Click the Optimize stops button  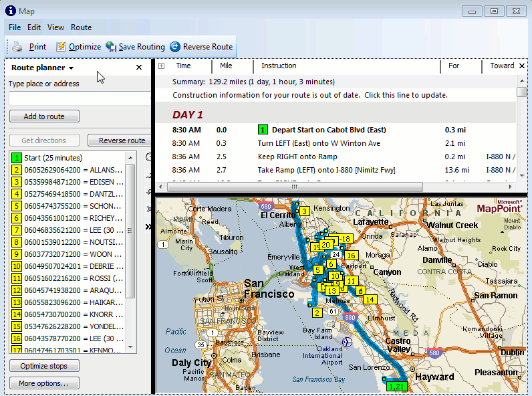pos(44,366)
